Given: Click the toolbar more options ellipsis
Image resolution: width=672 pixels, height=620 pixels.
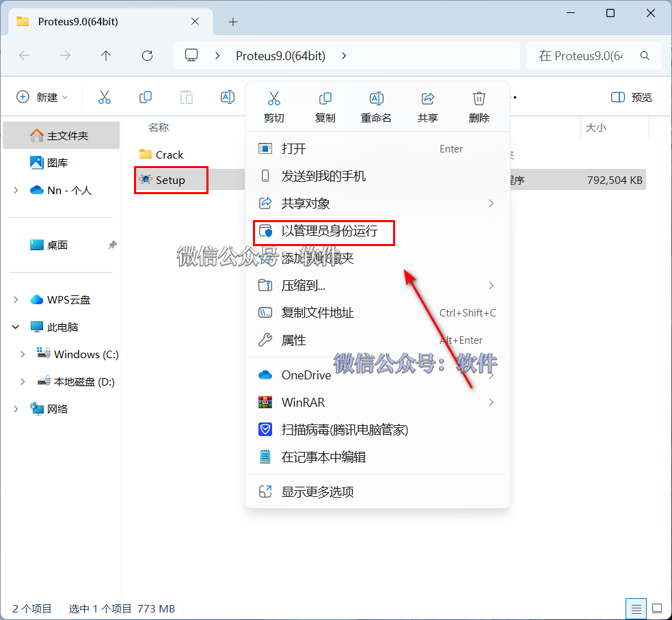Looking at the screenshot, I should pyautogui.click(x=514, y=97).
